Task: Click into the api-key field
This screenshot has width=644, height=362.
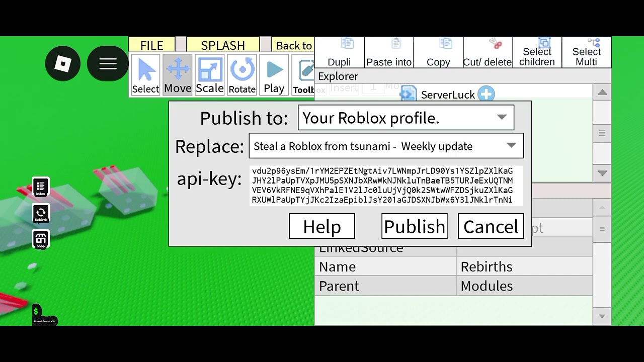Action: coord(386,186)
